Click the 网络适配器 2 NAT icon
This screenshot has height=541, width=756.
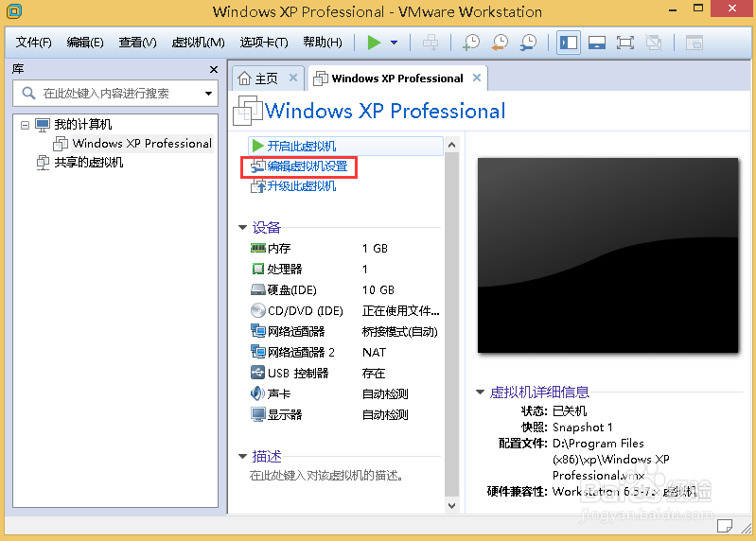click(x=258, y=352)
